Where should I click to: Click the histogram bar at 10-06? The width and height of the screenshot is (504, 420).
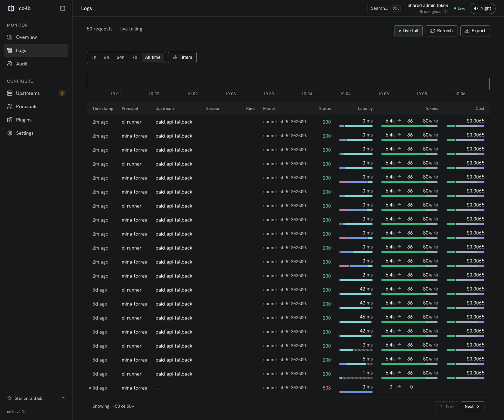coord(489,84)
